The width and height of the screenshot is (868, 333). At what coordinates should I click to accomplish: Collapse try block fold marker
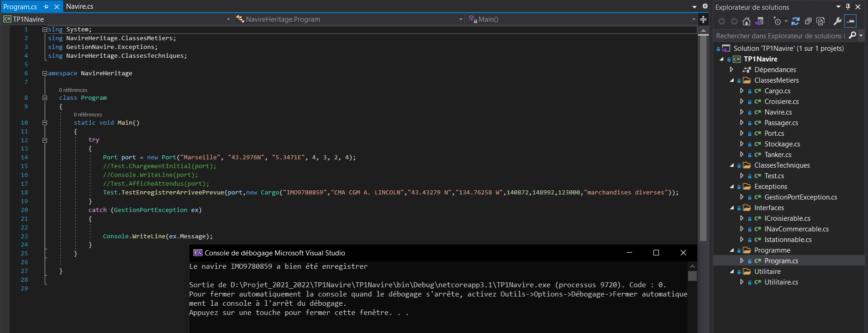click(x=45, y=140)
